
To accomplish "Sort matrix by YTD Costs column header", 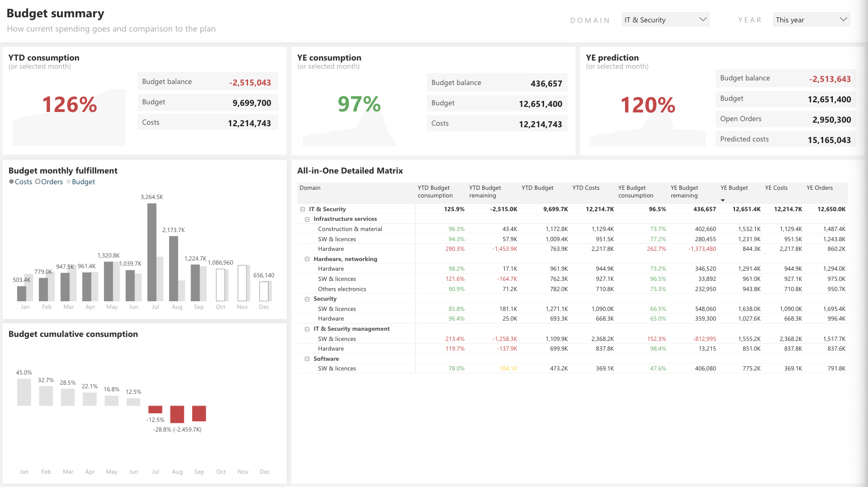I will 586,188.
